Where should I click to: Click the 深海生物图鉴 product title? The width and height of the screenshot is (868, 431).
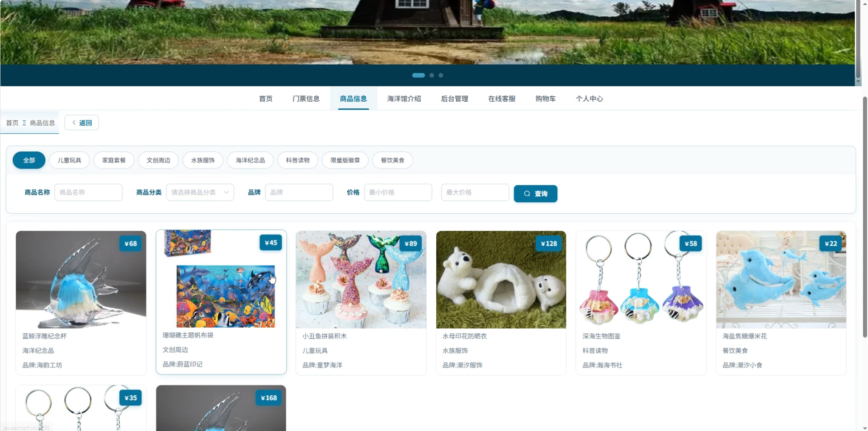(601, 336)
